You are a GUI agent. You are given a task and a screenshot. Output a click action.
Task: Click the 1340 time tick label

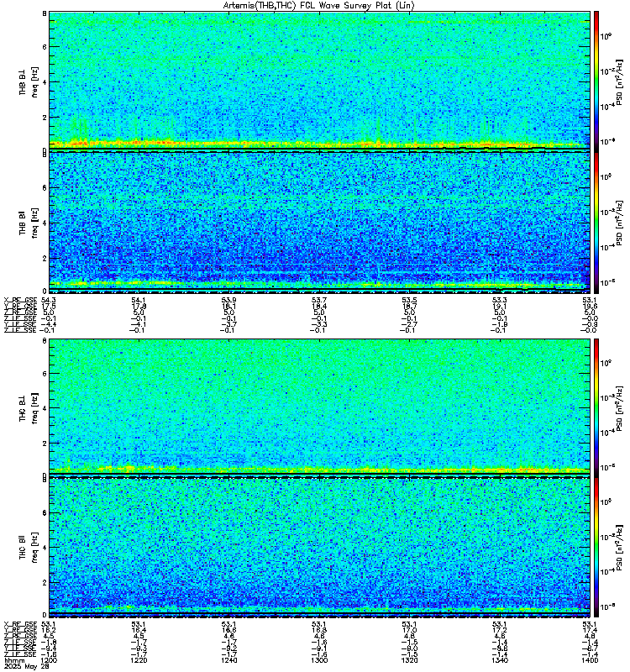499,660
